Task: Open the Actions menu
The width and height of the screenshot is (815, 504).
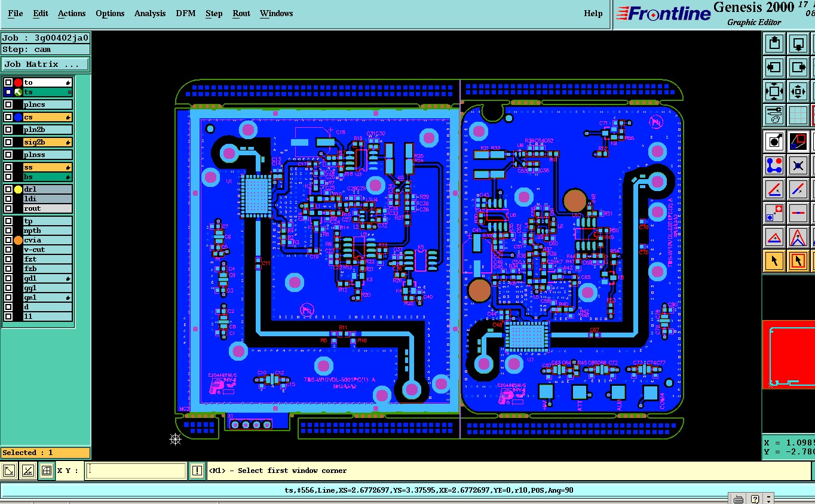Action: click(72, 13)
